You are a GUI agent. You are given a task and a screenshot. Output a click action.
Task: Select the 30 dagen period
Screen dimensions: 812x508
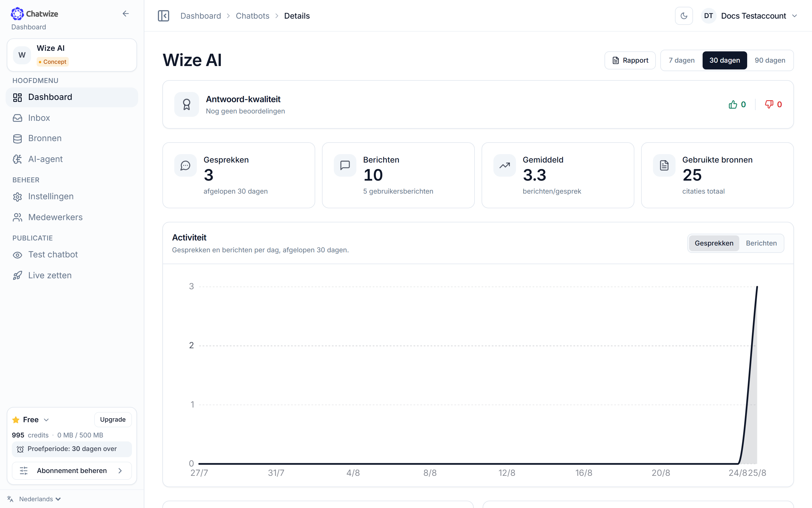[724, 60]
